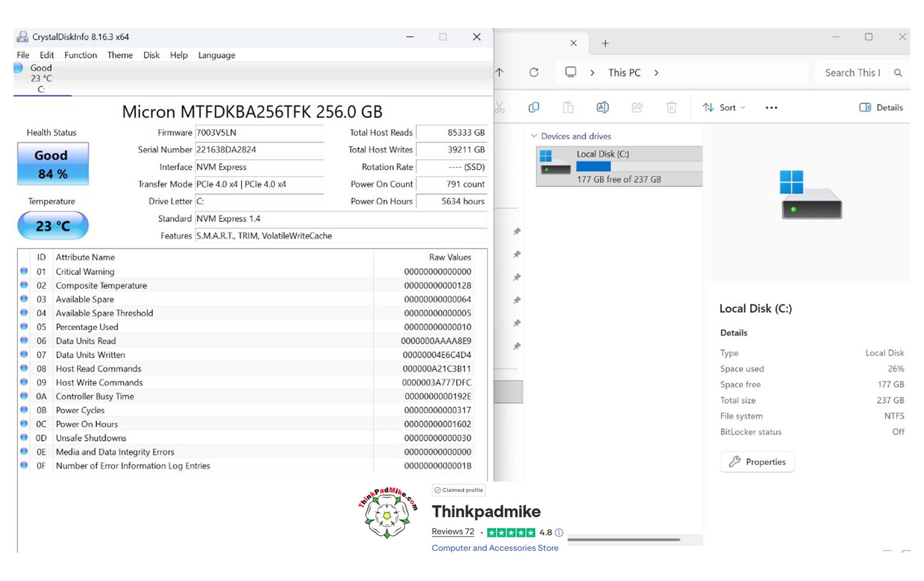924x581 pixels.
Task: Expand the chevron after This PC
Action: click(656, 73)
